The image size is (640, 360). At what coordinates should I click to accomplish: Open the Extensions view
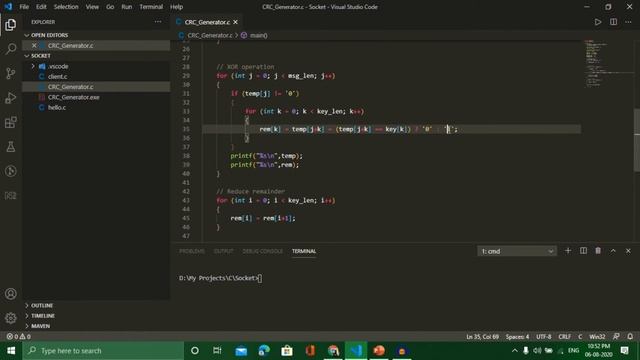tap(11, 122)
